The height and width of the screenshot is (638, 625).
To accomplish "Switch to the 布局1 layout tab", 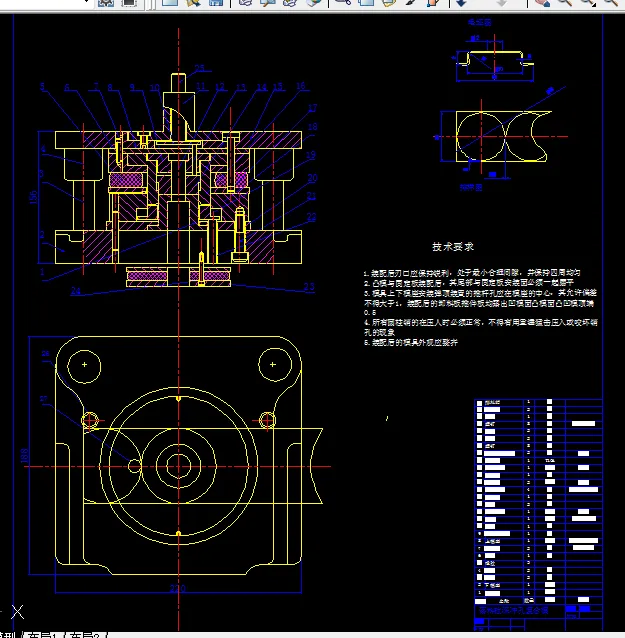I will click(42, 636).
